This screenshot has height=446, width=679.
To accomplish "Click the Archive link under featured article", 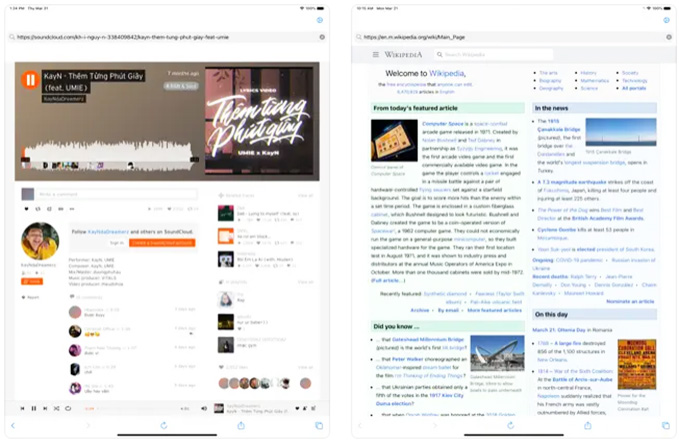I will tap(420, 310).
